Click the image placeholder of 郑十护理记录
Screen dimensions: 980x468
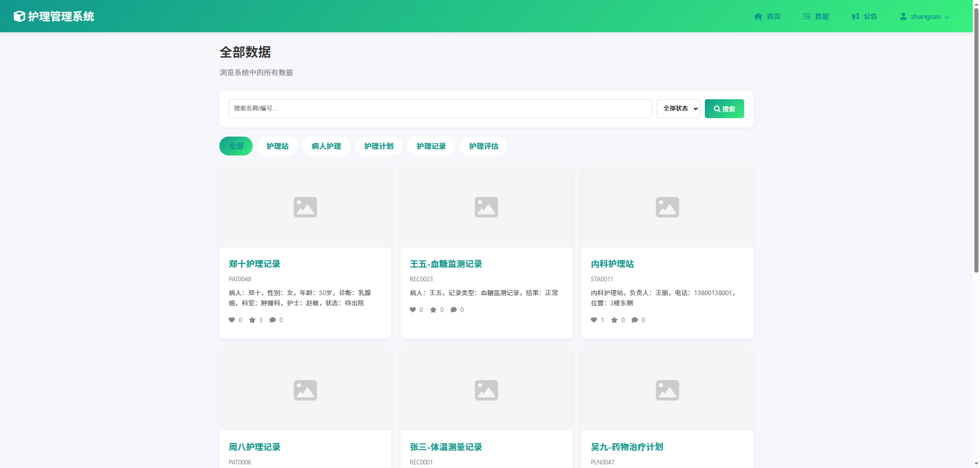[305, 207]
